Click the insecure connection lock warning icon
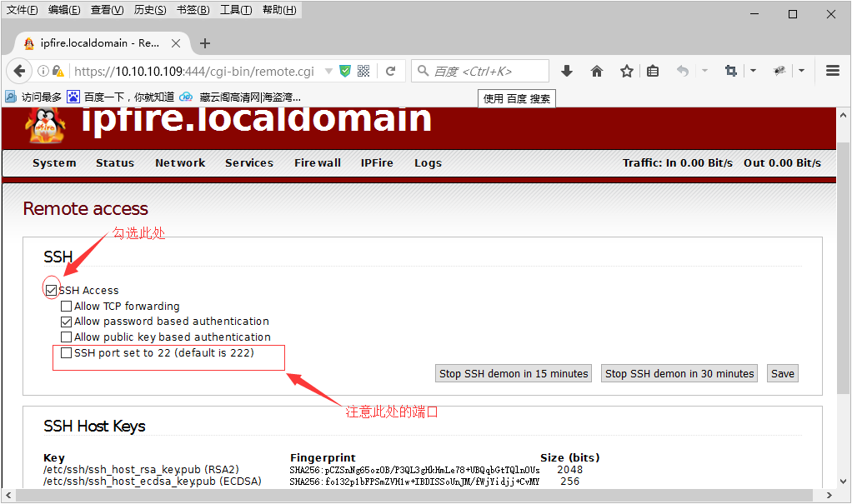This screenshot has height=504, width=852. click(x=58, y=71)
